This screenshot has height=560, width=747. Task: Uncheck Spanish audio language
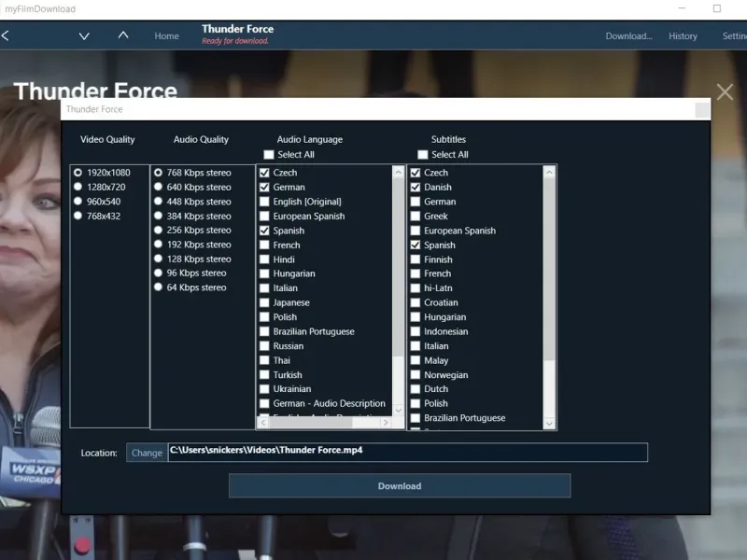tap(264, 231)
